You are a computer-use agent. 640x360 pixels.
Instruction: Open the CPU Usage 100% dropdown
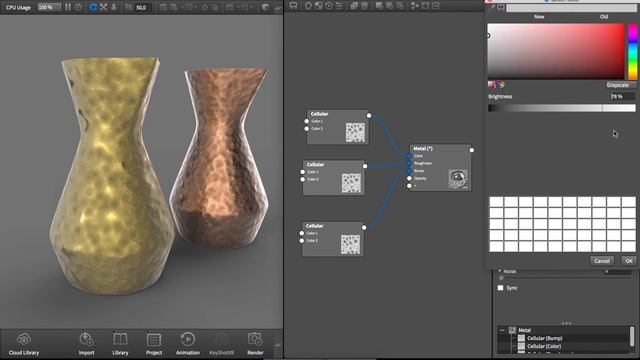tap(49, 7)
